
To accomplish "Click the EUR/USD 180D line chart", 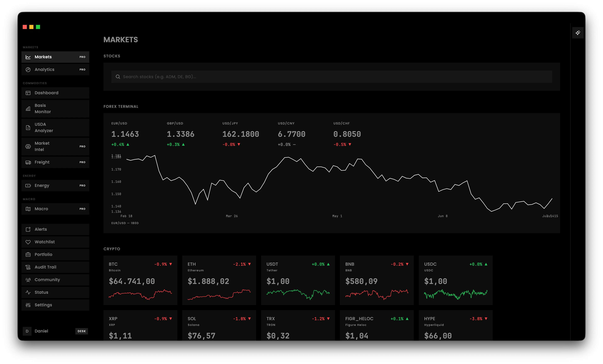I will pyautogui.click(x=339, y=183).
